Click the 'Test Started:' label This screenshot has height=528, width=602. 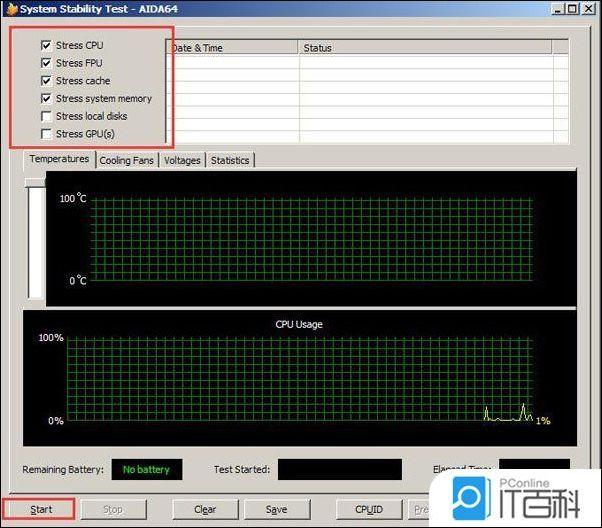point(242,470)
